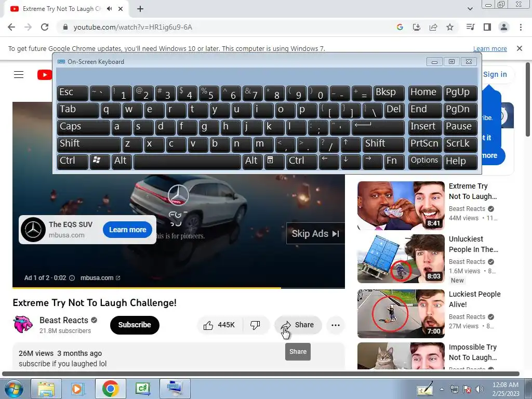Open Options on the On-Screen Keyboard
Screen dimensions: 532x399
click(425, 162)
